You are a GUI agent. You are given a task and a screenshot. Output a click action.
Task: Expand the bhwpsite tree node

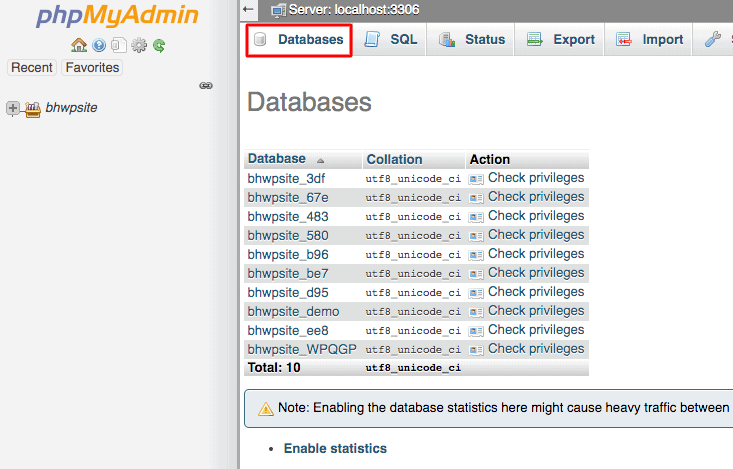click(x=13, y=108)
